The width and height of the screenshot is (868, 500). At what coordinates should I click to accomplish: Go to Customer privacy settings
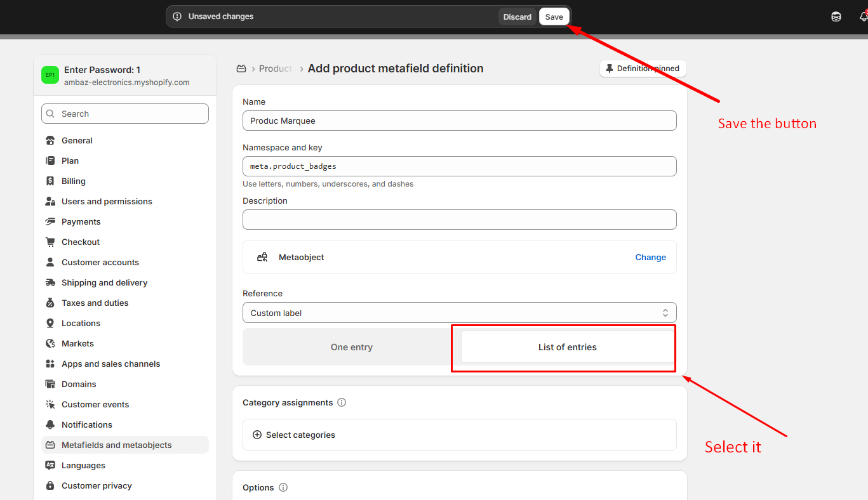tap(97, 485)
